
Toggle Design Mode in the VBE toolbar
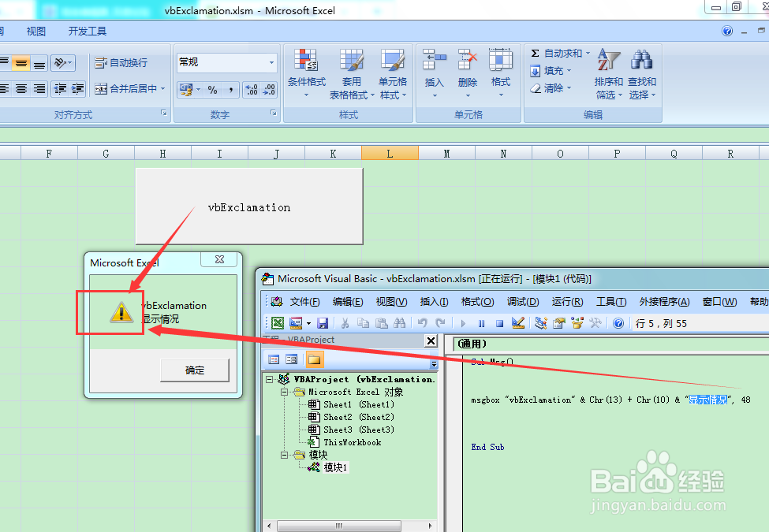(519, 322)
